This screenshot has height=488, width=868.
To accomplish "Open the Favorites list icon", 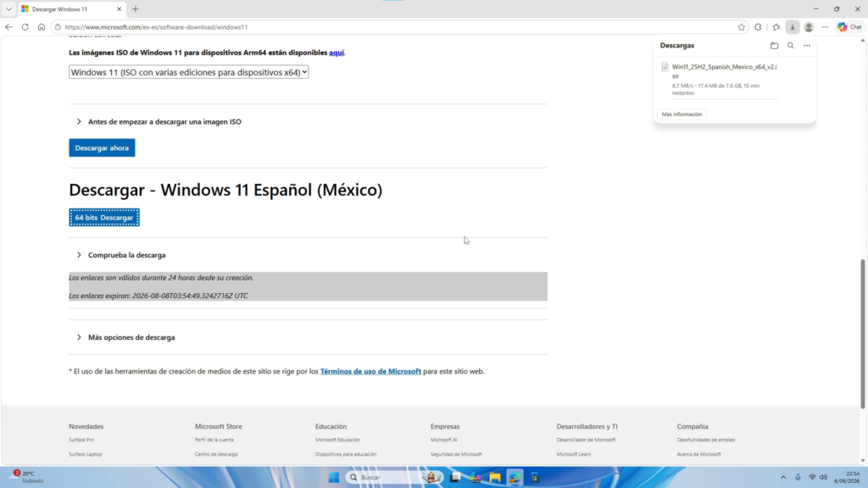I will 776,26.
